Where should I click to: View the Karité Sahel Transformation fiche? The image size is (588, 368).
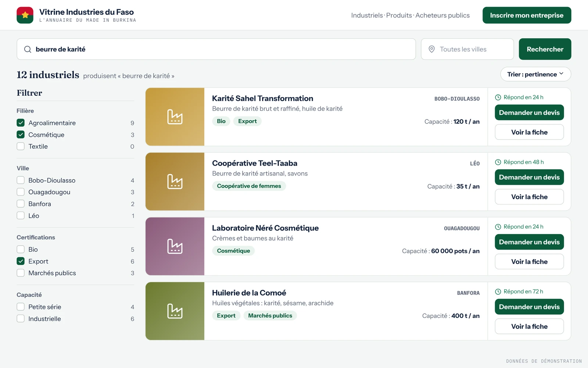(529, 132)
